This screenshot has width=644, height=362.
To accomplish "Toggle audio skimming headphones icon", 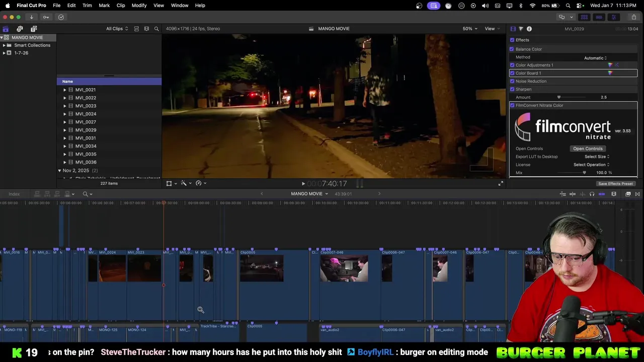I will pyautogui.click(x=592, y=194).
